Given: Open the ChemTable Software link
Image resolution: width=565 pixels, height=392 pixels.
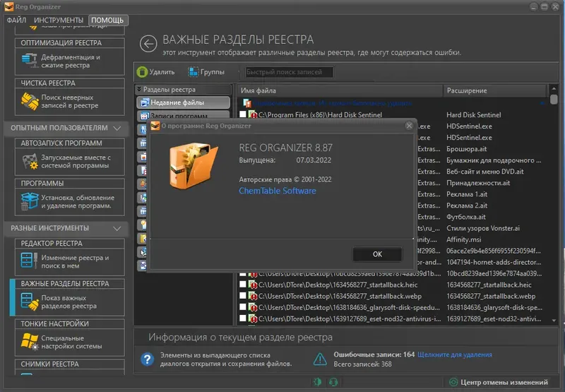Looking at the screenshot, I should (277, 191).
